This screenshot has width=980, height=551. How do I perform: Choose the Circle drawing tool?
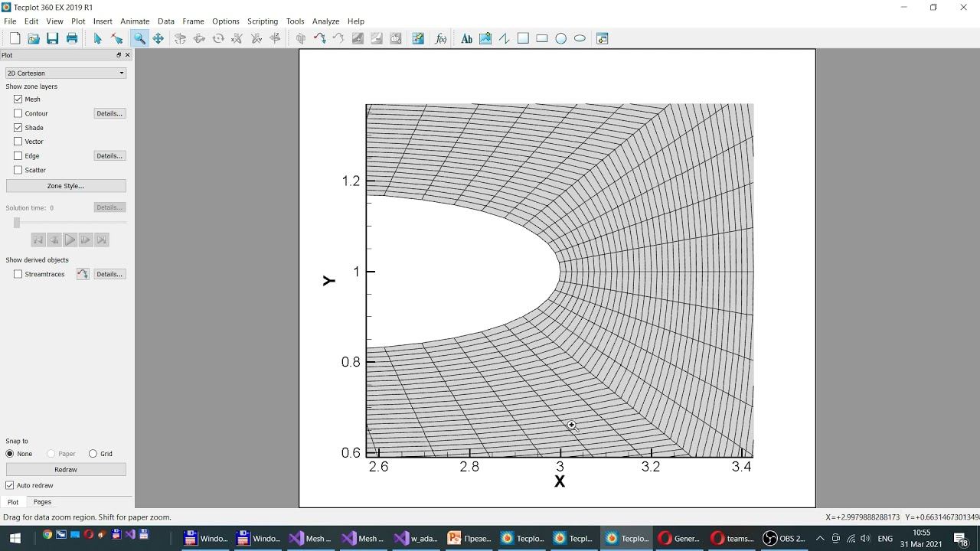[x=561, y=38]
